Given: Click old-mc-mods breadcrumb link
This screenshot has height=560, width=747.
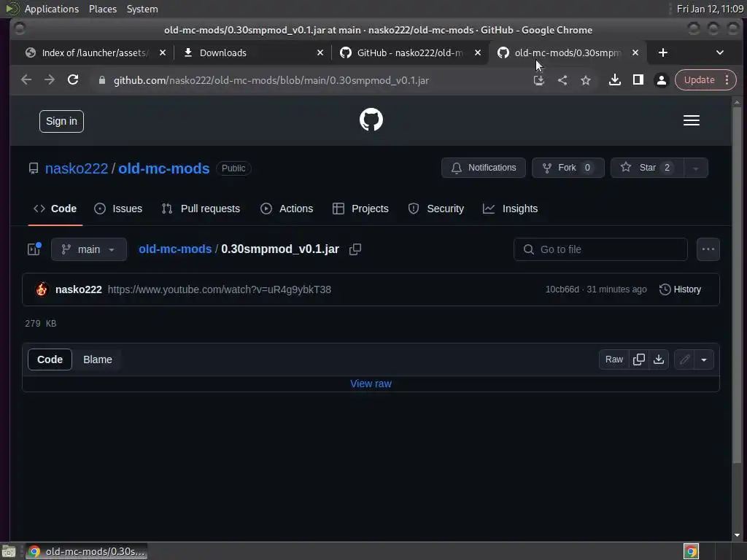Looking at the screenshot, I should pyautogui.click(x=175, y=249).
